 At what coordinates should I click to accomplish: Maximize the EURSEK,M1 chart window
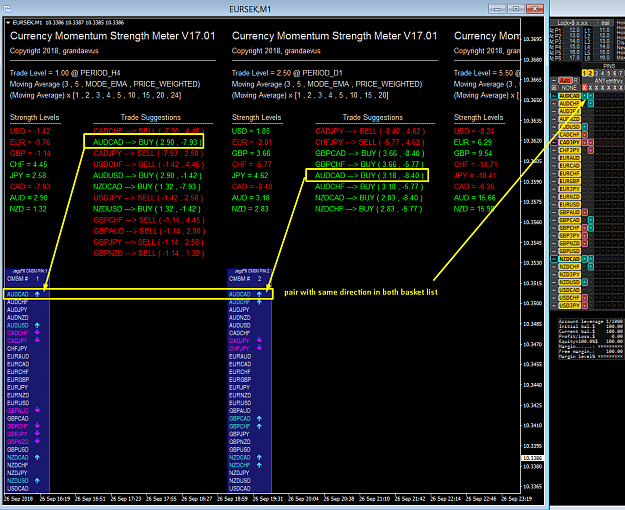click(x=515, y=8)
